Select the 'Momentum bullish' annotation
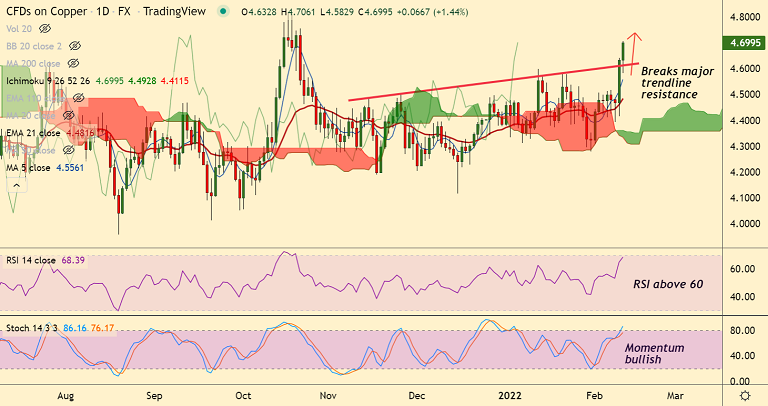The image size is (768, 406). coord(654,354)
